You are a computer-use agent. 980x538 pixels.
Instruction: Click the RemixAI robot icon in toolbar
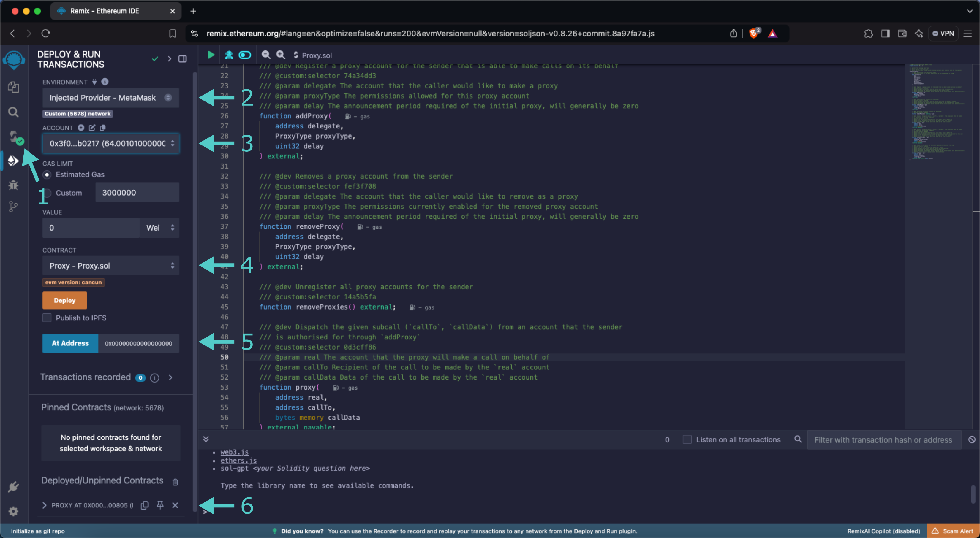[229, 55]
